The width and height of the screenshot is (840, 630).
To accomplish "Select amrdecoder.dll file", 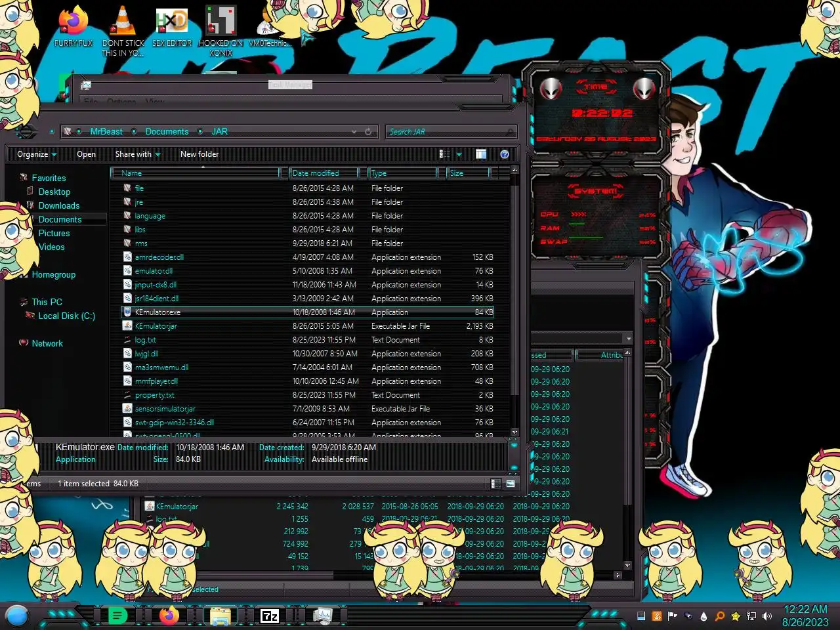I will pos(308,257).
